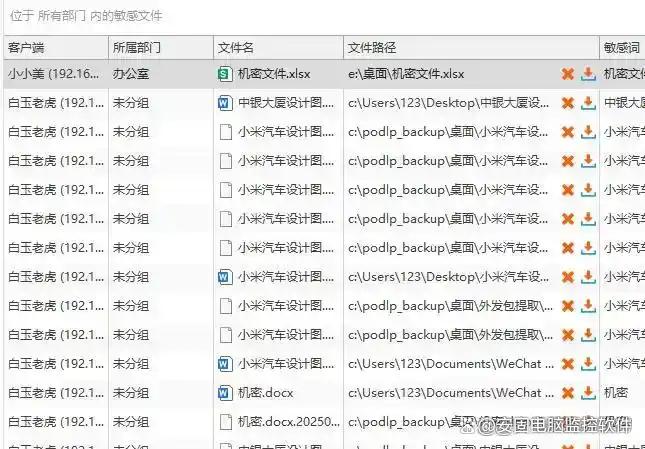Select the 未分组 cell in the 机密.docx.20250 row
Viewport: 645px width, 449px height.
pos(131,422)
